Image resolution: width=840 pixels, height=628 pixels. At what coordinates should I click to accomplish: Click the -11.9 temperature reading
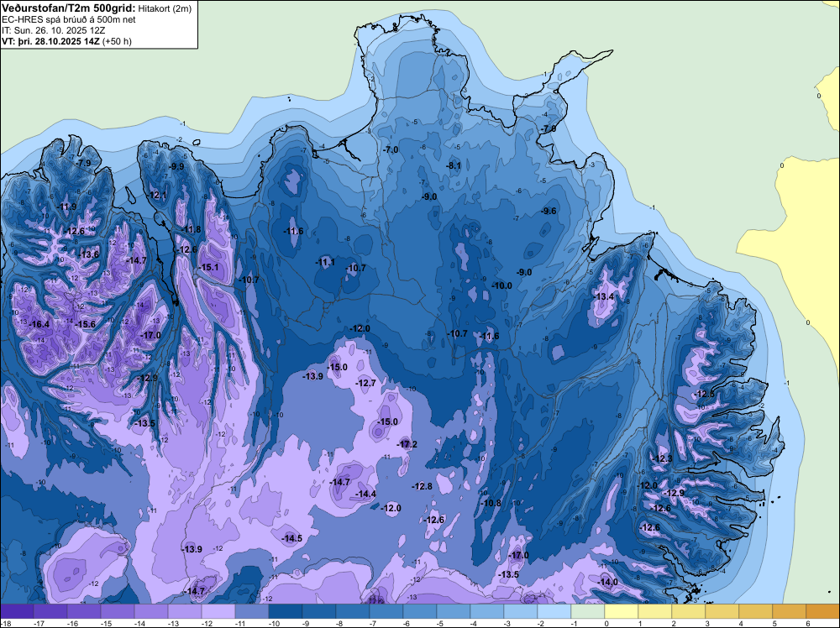(x=67, y=207)
